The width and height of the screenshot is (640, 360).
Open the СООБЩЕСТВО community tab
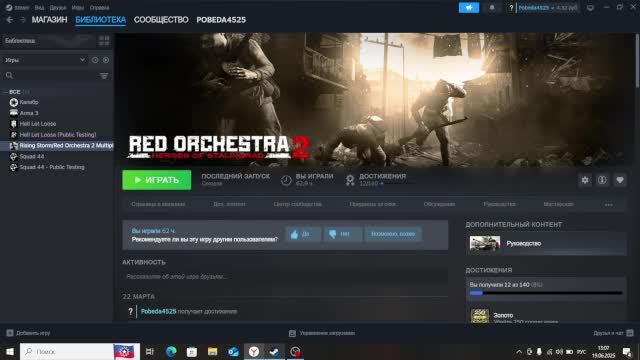[161, 20]
